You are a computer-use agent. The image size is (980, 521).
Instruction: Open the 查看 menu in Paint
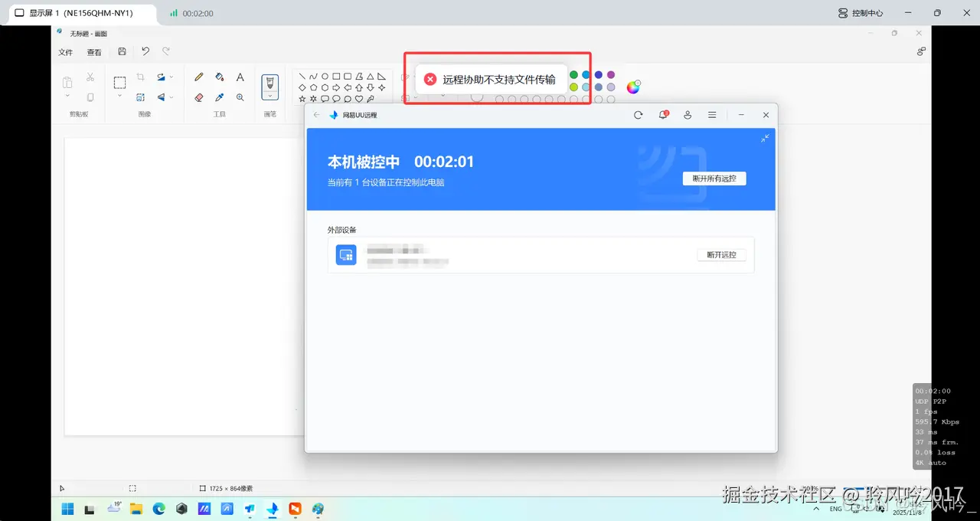click(94, 52)
